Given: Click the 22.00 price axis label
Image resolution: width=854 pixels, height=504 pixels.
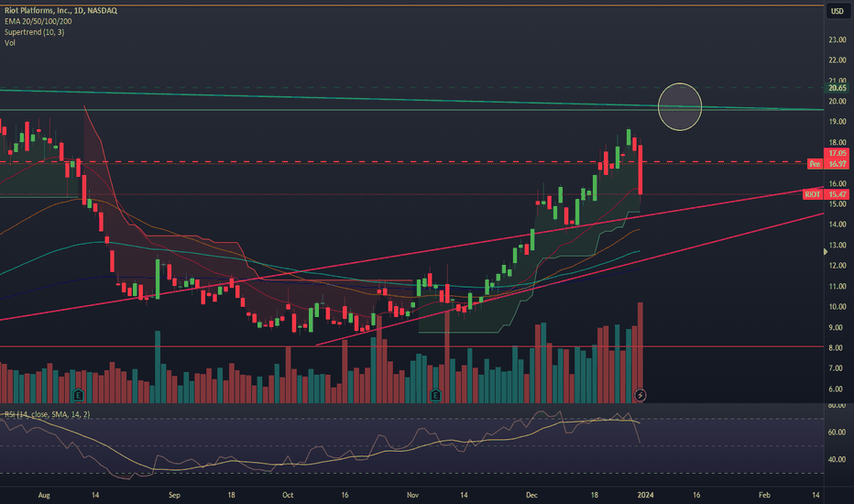Looking at the screenshot, I should pyautogui.click(x=838, y=60).
